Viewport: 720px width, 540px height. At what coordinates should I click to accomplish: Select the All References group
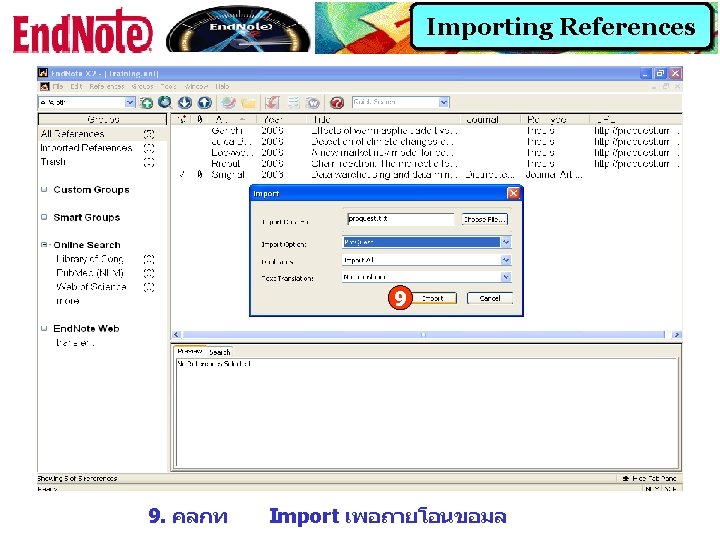102,134
